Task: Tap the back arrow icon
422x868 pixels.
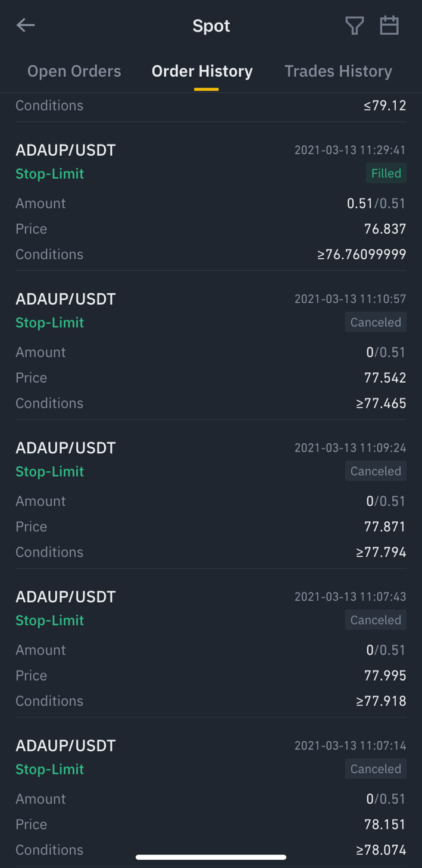Action: (x=26, y=25)
